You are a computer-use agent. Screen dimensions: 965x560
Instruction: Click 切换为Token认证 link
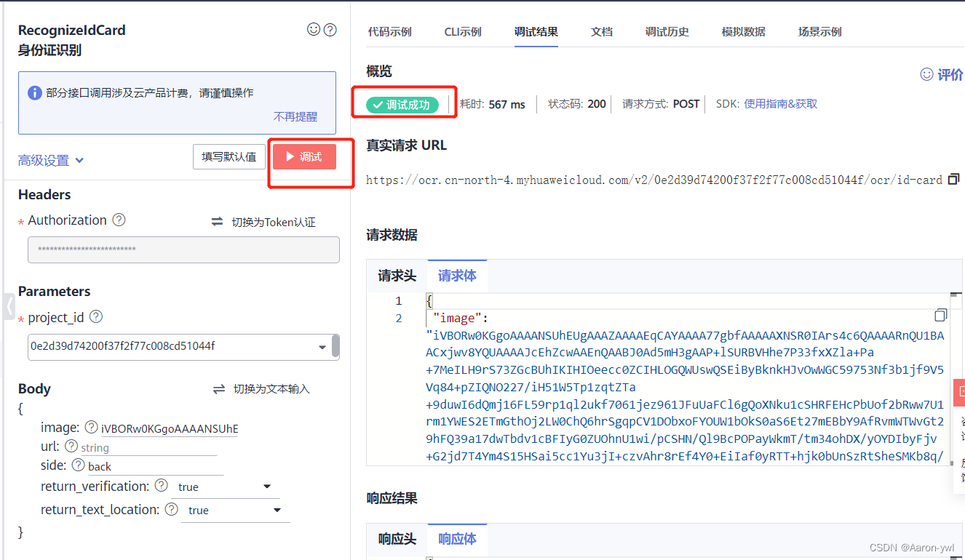tap(274, 222)
